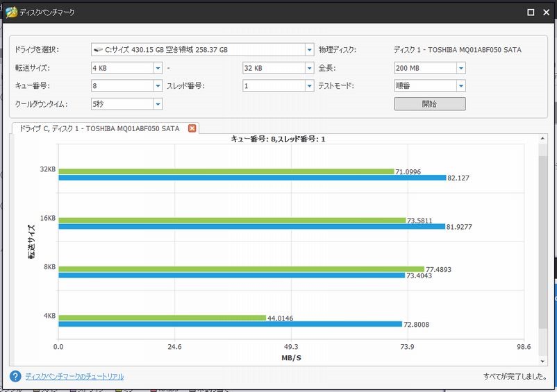This screenshot has height=392, width=557.
Task: Expand the 32 KB maximum transfer size dropdown
Action: tap(309, 68)
